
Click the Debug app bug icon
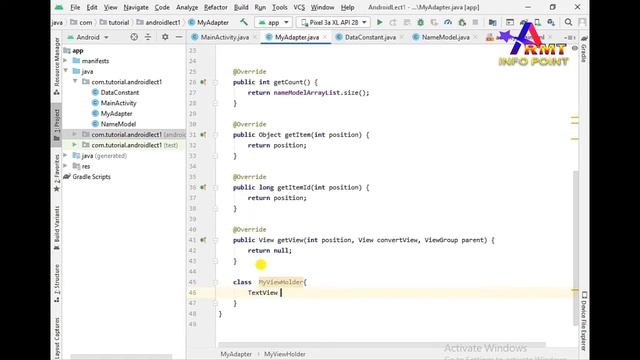click(420, 22)
